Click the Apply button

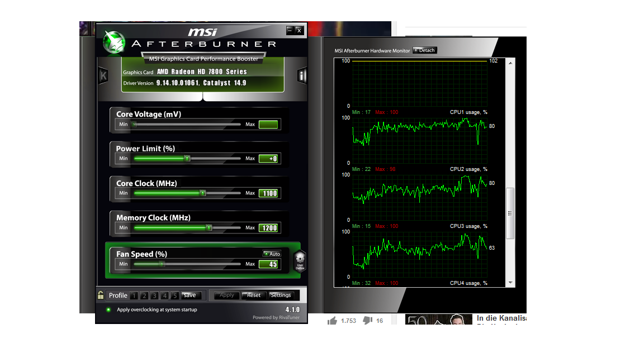(226, 295)
